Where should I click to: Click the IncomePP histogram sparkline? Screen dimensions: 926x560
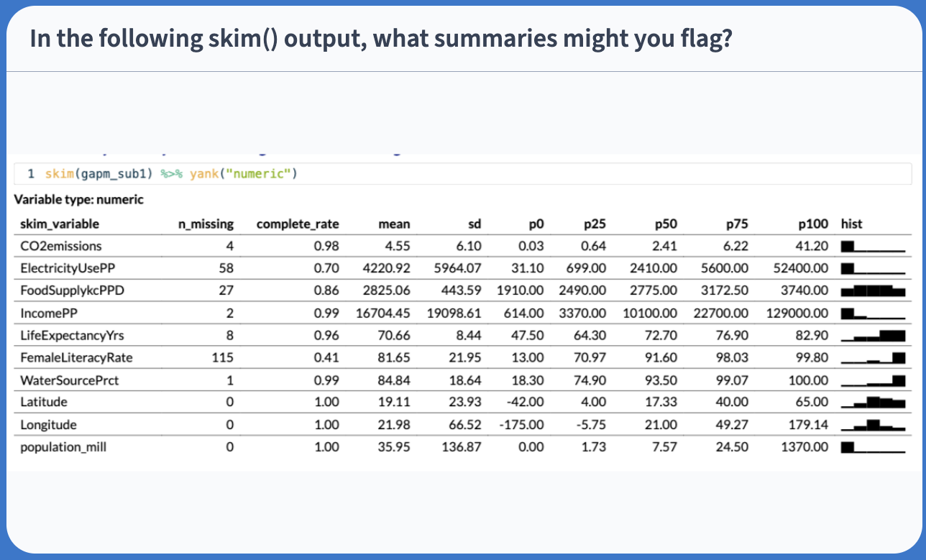pos(872,313)
